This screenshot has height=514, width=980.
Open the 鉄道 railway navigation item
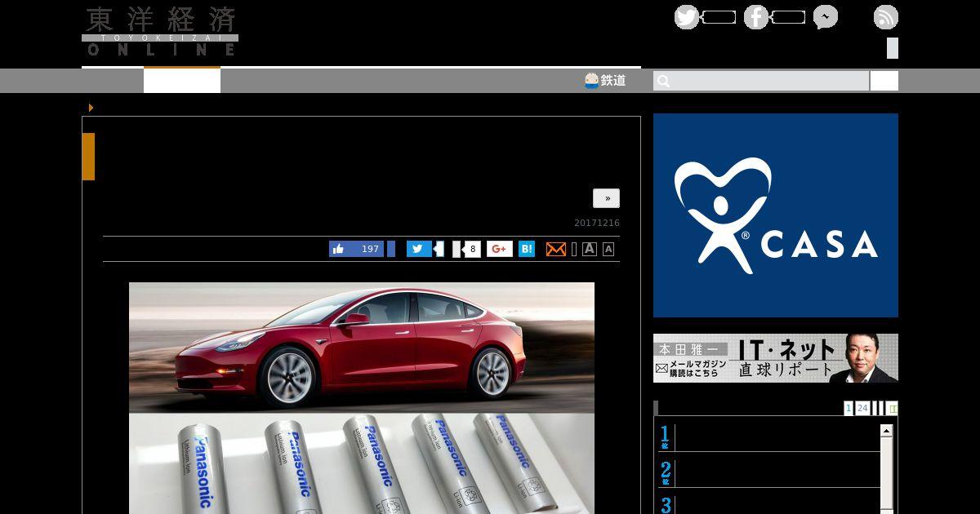point(605,80)
